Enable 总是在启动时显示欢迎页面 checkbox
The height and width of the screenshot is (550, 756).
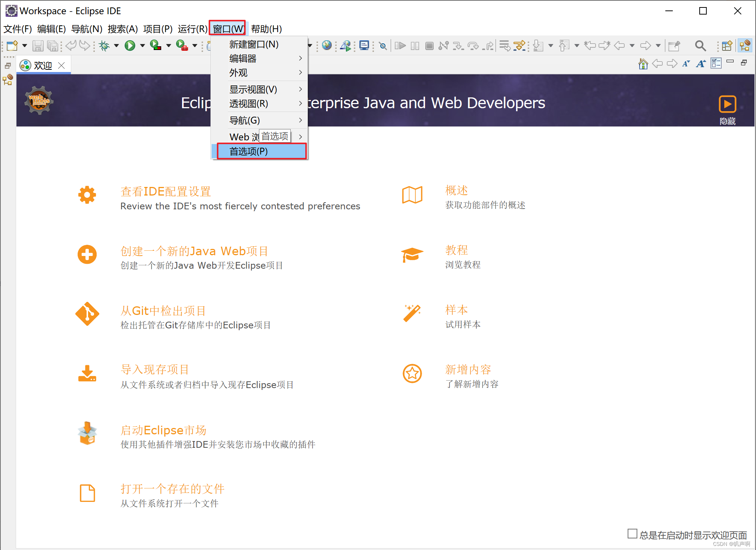[632, 534]
